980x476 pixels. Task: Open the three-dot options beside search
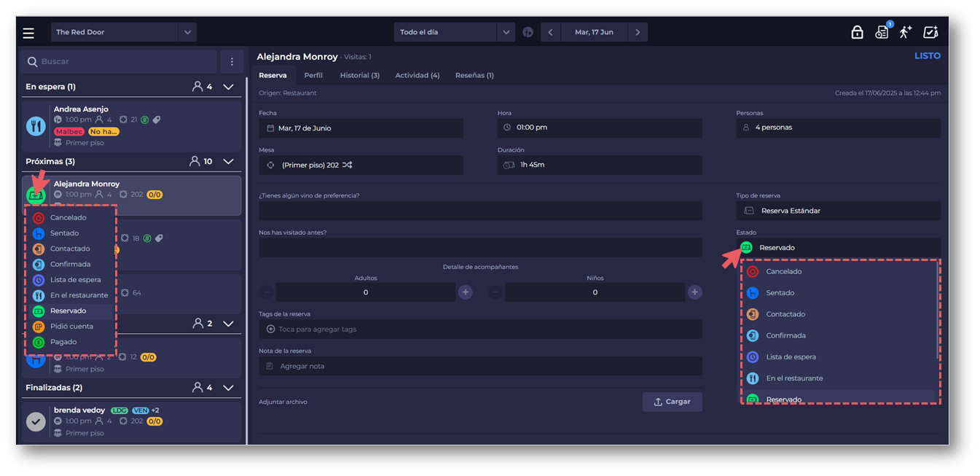pos(232,62)
